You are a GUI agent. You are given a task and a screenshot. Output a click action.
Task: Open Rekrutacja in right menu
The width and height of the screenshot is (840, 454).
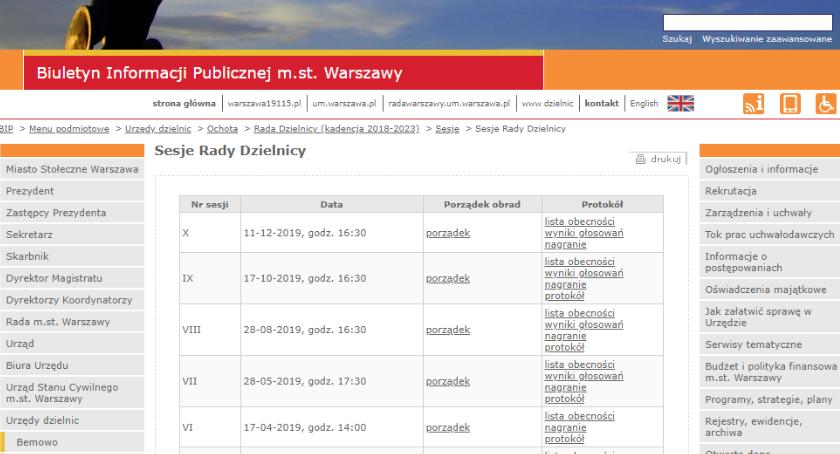(770, 191)
